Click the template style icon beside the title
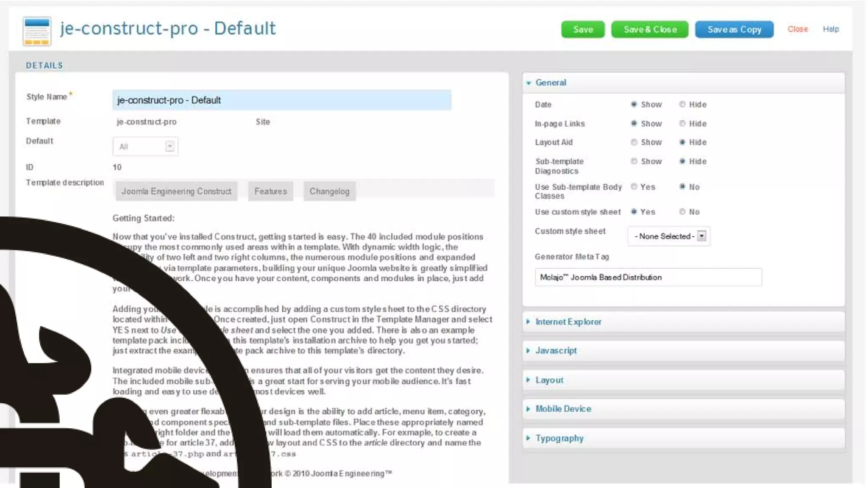 pos(37,31)
